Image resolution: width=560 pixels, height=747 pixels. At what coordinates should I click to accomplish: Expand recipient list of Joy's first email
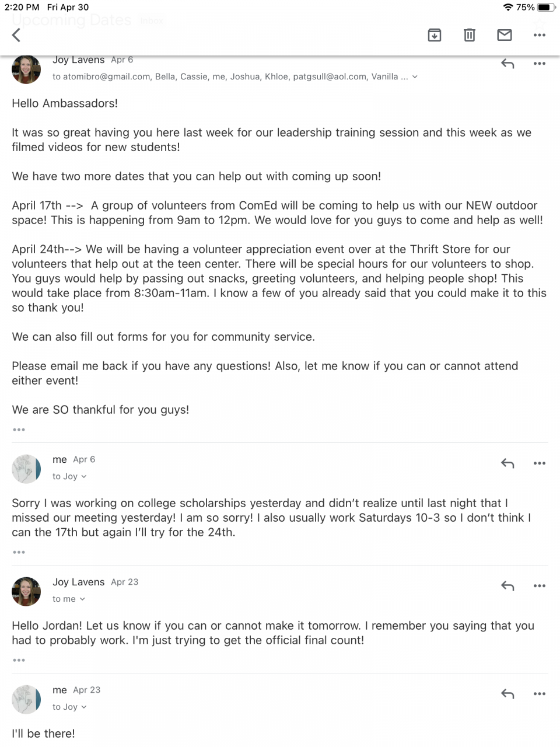tap(415, 76)
